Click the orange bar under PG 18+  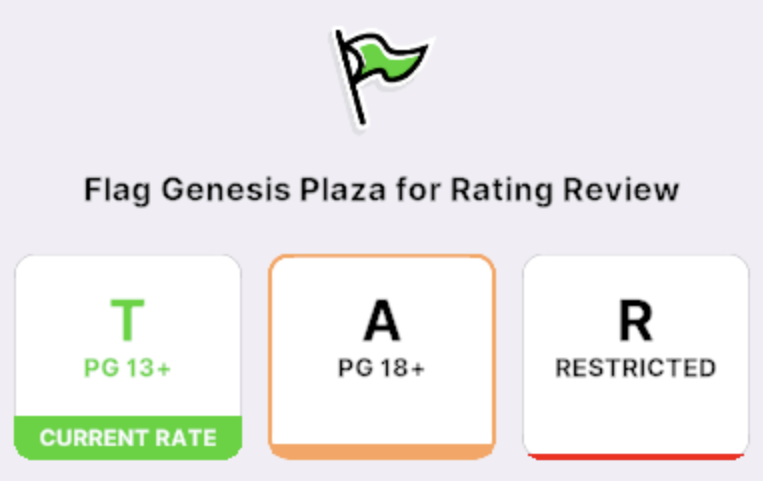coord(381,452)
